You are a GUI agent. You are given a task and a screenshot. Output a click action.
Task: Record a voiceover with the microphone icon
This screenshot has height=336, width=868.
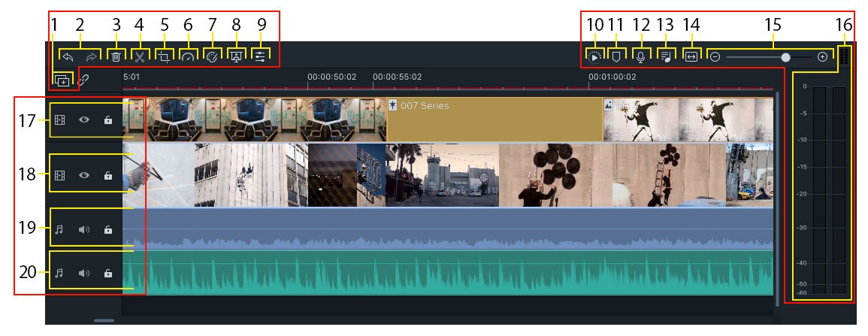(x=640, y=57)
